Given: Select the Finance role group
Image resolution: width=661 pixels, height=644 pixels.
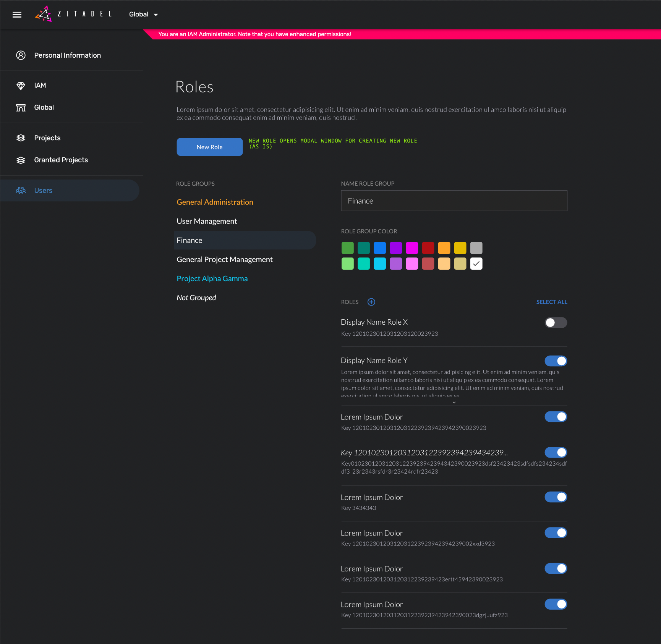Looking at the screenshot, I should (189, 240).
